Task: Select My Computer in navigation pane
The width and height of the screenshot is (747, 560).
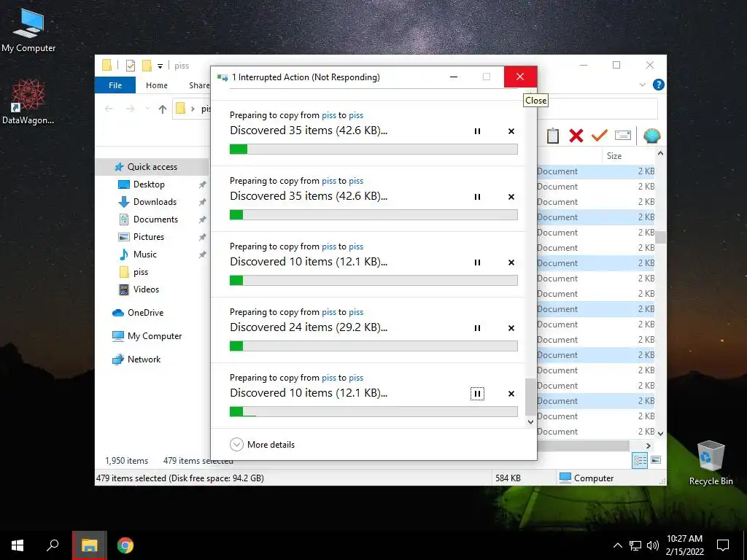Action: click(155, 336)
